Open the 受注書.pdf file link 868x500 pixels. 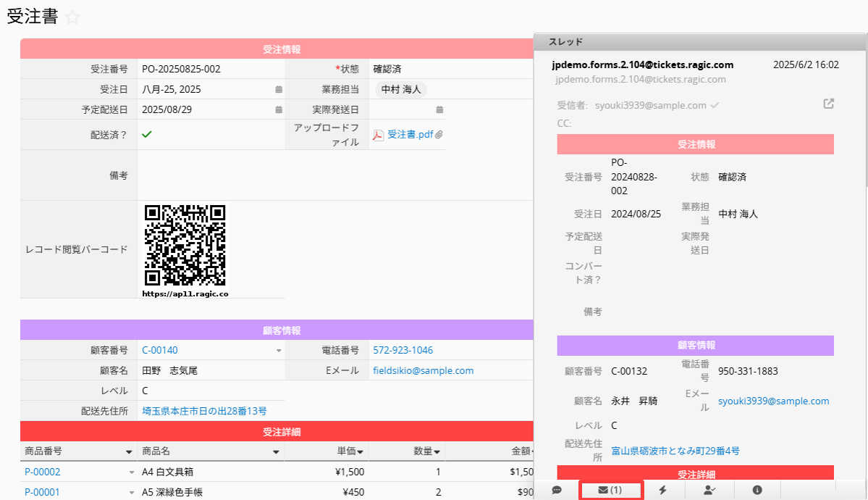point(410,134)
